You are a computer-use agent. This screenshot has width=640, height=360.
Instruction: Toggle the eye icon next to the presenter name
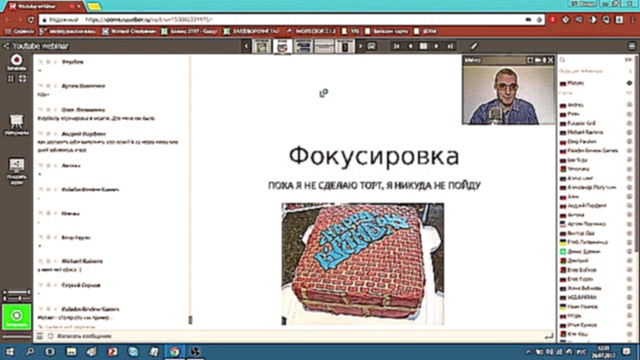click(x=629, y=83)
